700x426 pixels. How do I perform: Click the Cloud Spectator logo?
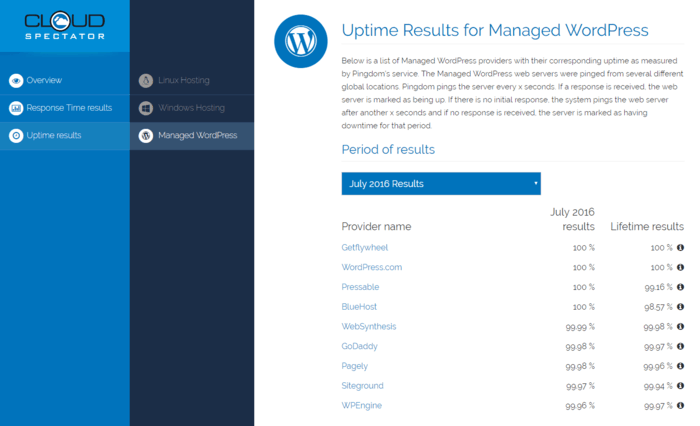pos(65,25)
